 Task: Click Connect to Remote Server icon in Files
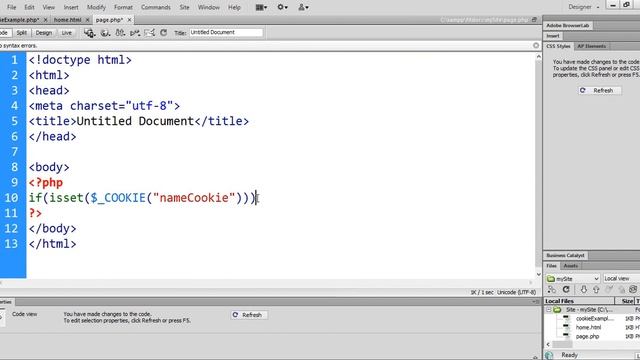coord(552,290)
